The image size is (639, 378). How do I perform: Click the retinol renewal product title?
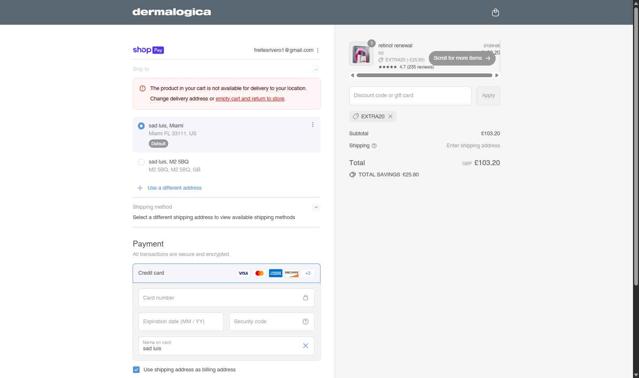[x=395, y=46]
